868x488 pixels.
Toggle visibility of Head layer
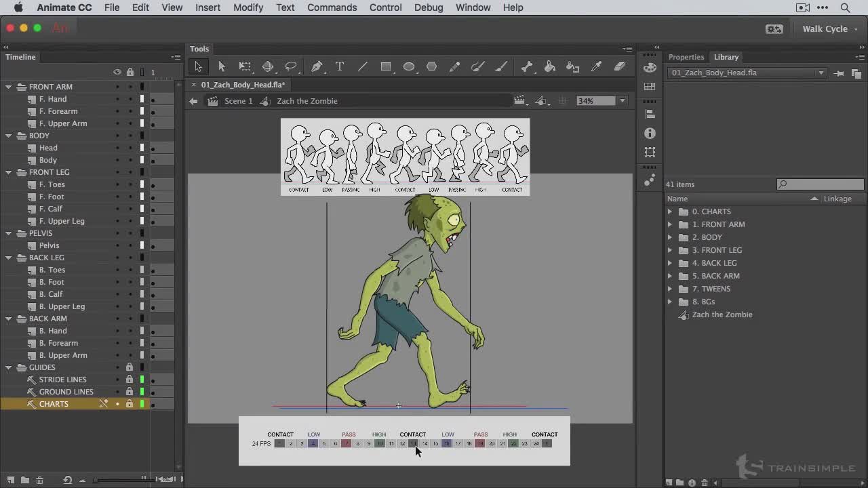117,148
